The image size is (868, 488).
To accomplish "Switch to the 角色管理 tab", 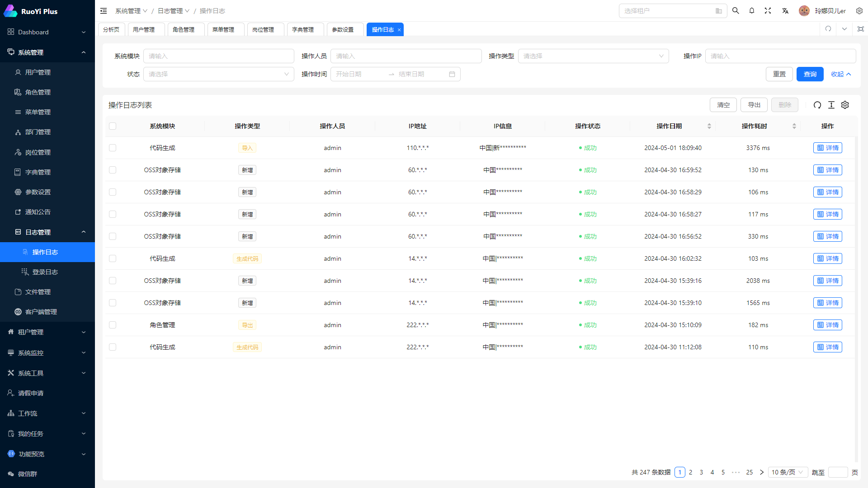I will tap(186, 29).
